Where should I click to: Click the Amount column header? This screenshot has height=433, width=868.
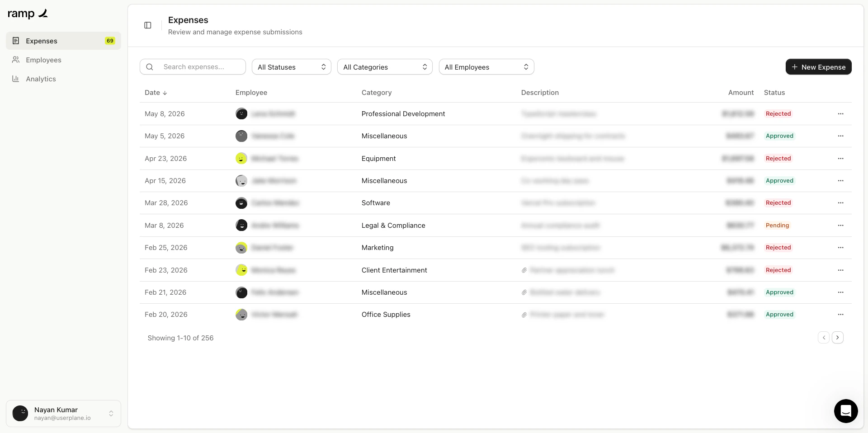pos(741,93)
